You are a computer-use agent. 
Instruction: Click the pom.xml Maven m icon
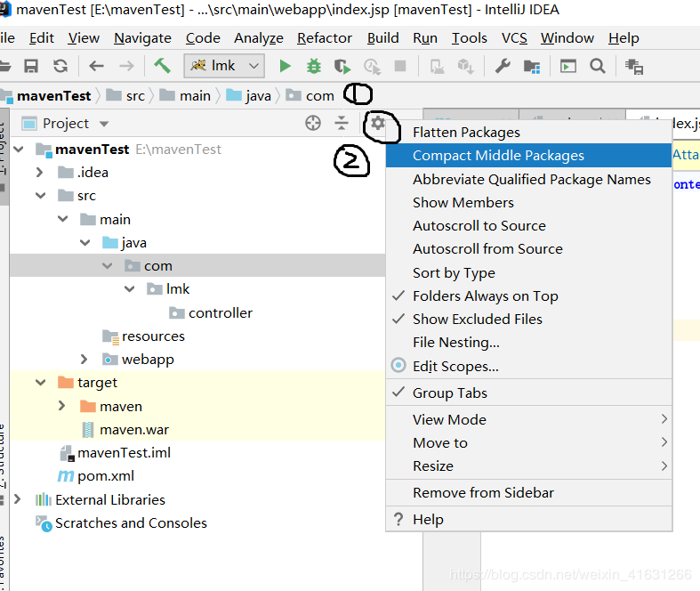[65, 476]
